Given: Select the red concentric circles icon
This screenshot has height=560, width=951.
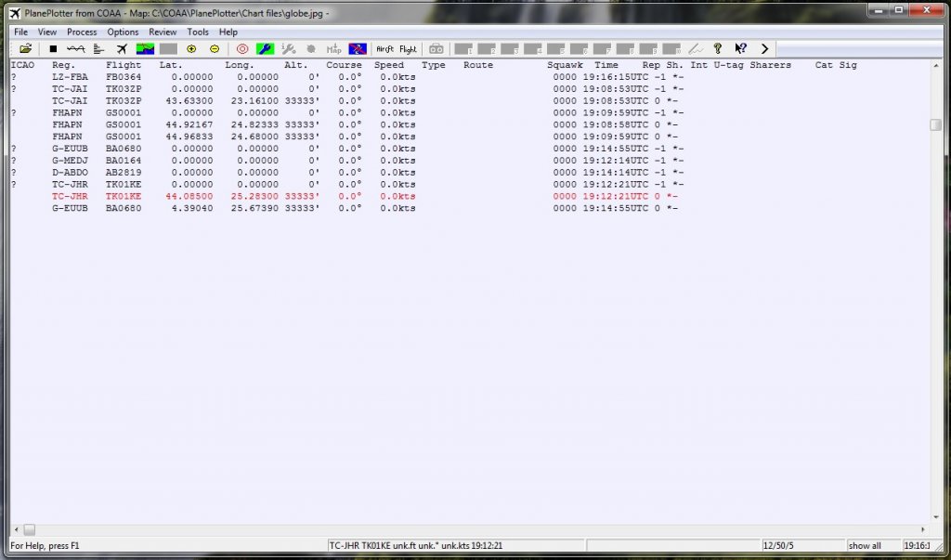Looking at the screenshot, I should point(242,48).
